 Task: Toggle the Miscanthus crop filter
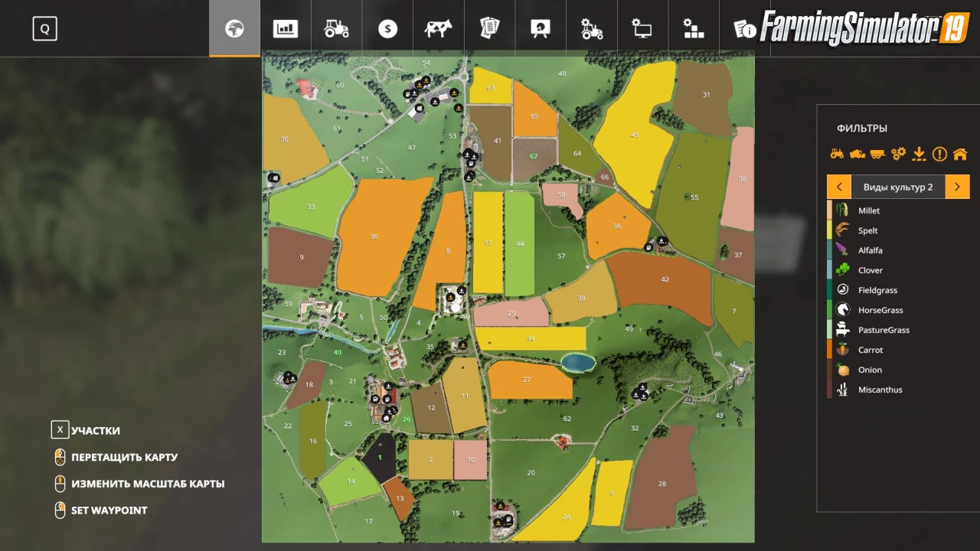point(898,390)
